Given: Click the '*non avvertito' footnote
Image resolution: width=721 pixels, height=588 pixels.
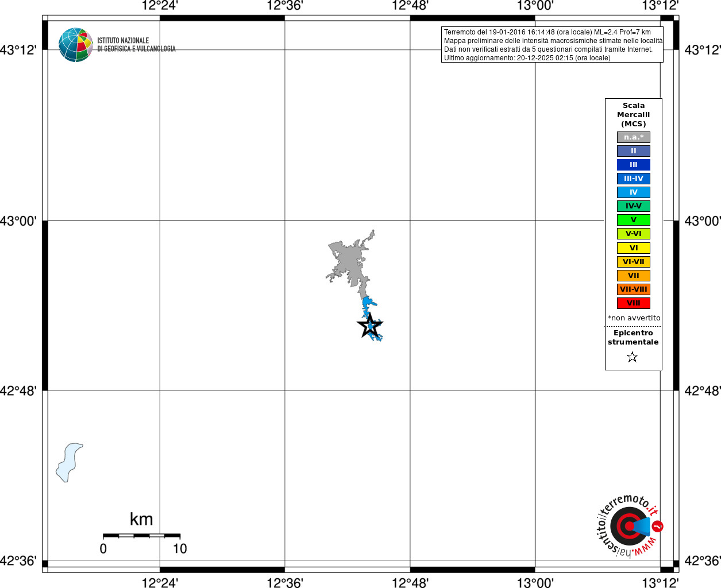Looking at the screenshot, I should tap(634, 318).
